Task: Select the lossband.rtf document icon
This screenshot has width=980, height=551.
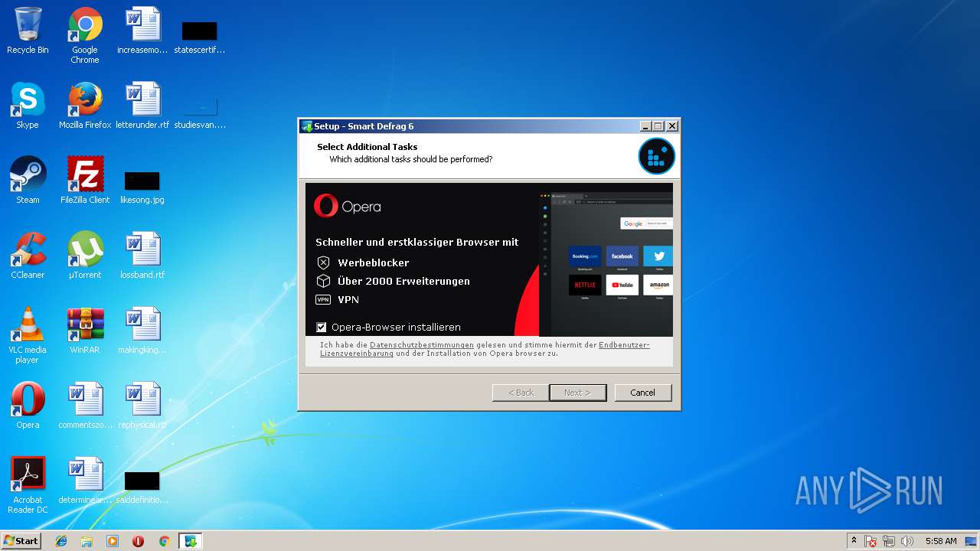Action: tap(142, 256)
